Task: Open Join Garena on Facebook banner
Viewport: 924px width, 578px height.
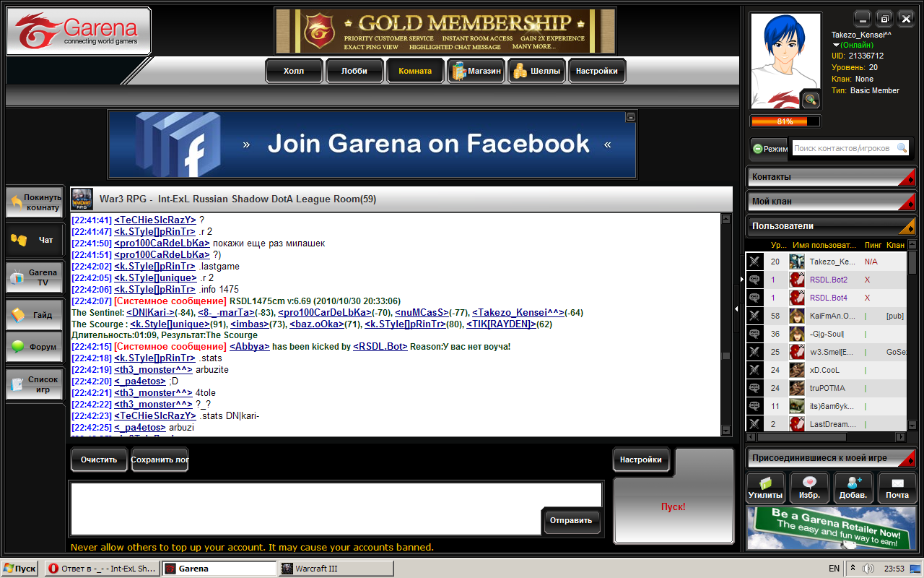Action: (372, 144)
